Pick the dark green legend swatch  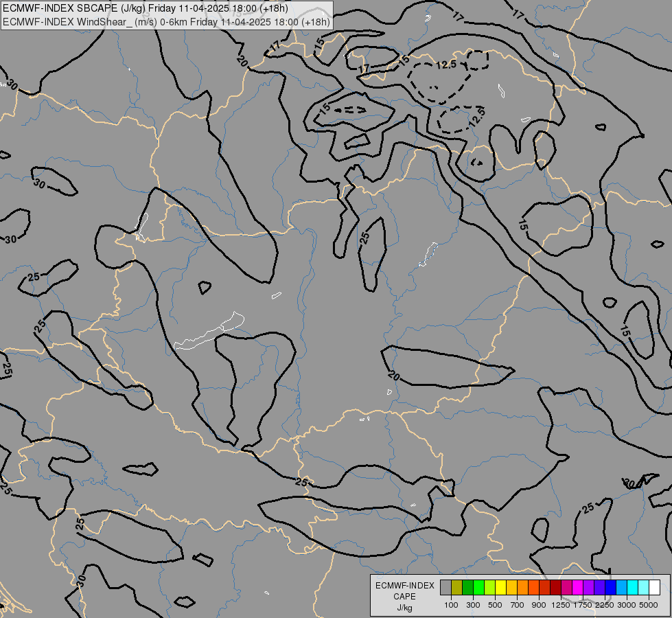tap(467, 588)
